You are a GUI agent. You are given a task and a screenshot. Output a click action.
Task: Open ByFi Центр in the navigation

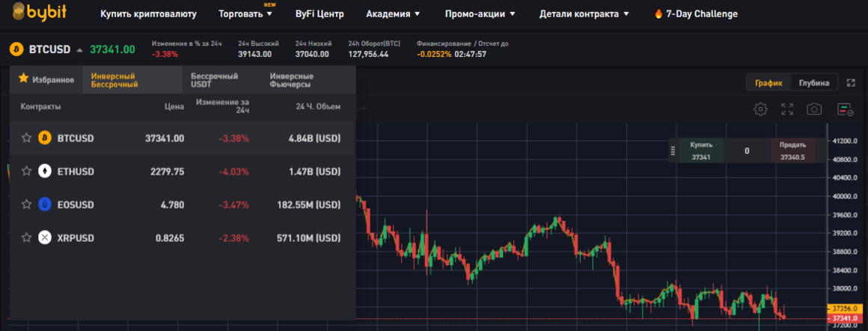[x=320, y=14]
